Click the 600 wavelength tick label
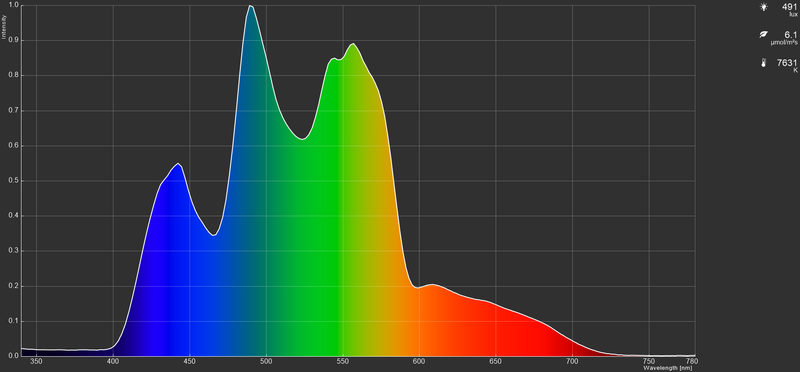 tap(419, 361)
